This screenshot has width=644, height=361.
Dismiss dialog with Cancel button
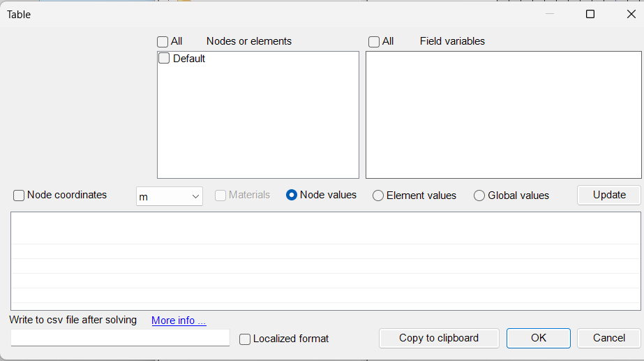608,338
